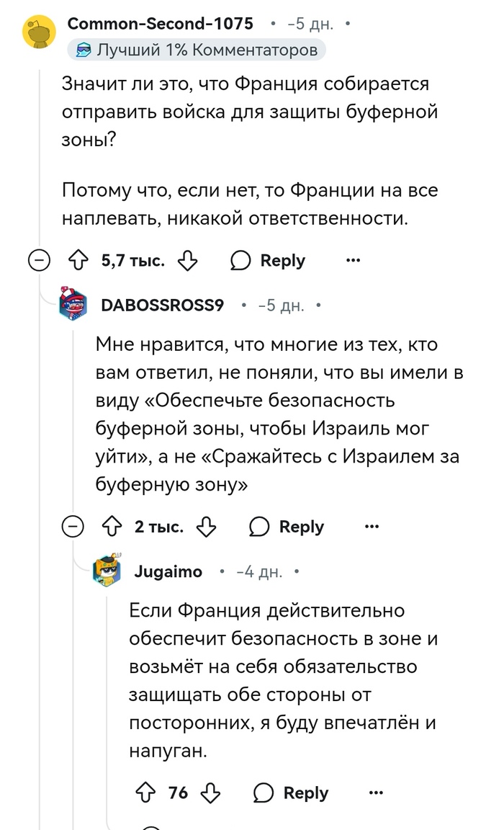Collapse Common-Second-1075's comment thread
The width and height of the screenshot is (504, 830).
pos(39,261)
